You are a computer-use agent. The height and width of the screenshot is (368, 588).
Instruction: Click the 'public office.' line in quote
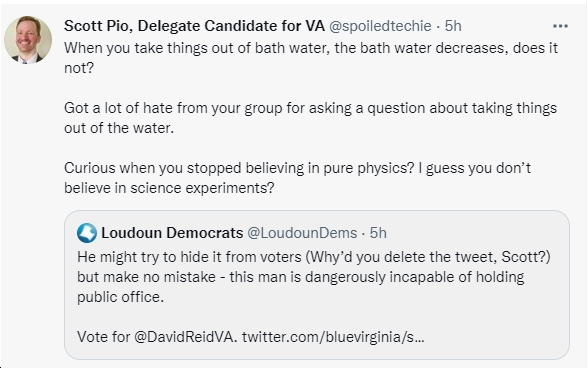tap(121, 297)
